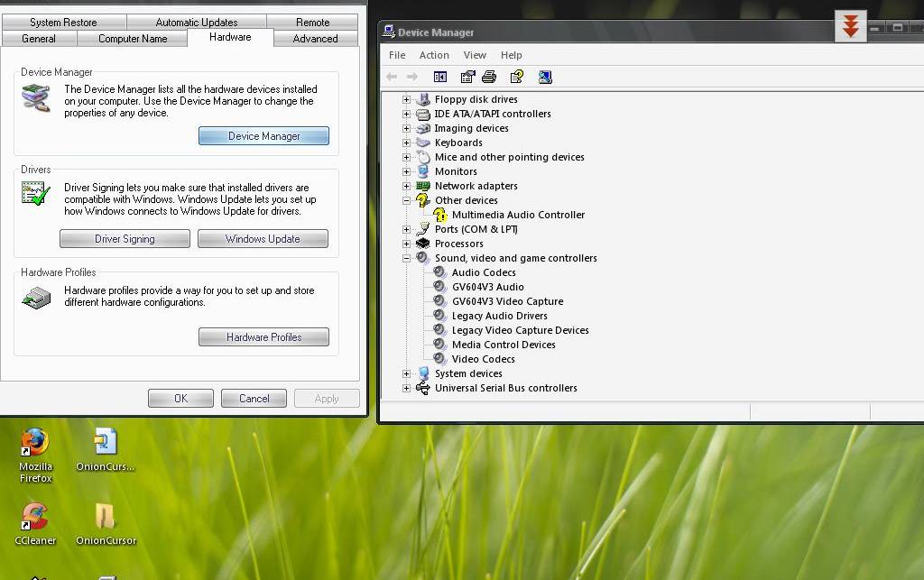
Task: Click the Windows Update button
Action: [263, 239]
